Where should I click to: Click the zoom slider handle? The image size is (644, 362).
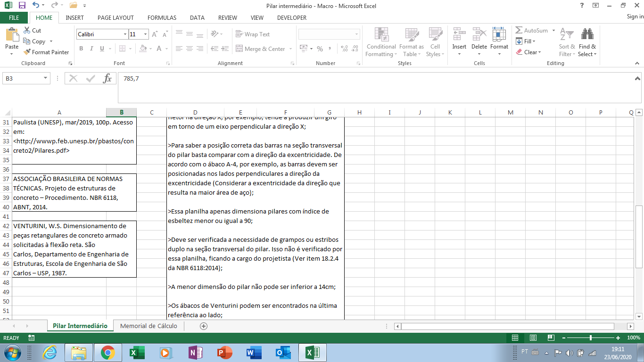pyautogui.click(x=591, y=338)
